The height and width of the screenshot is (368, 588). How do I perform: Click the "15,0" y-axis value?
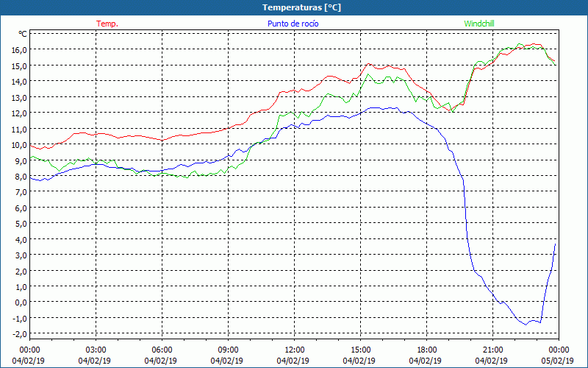tap(21, 66)
